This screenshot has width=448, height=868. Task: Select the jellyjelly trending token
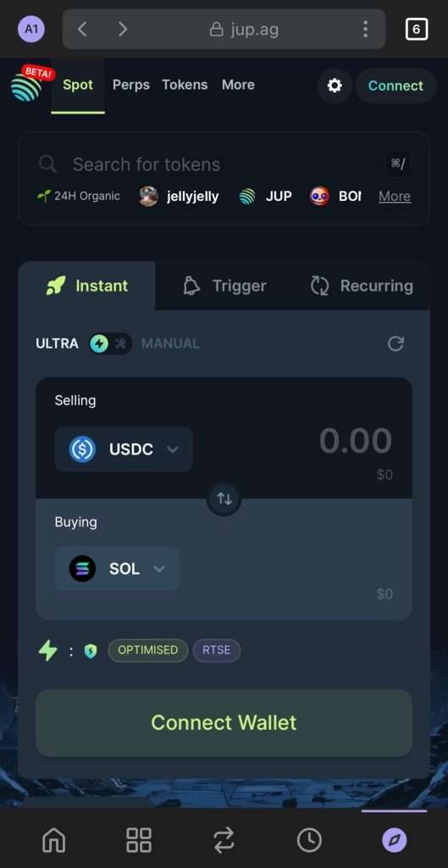tap(179, 196)
